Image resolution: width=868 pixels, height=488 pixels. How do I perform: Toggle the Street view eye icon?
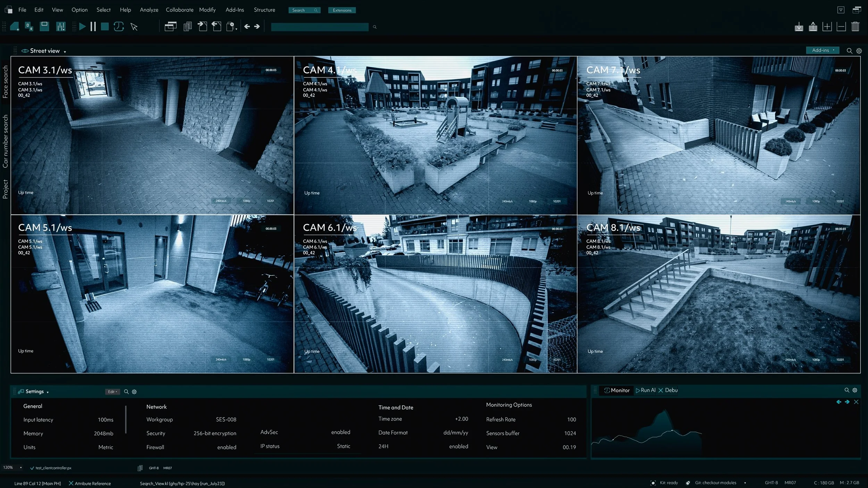[x=25, y=51]
